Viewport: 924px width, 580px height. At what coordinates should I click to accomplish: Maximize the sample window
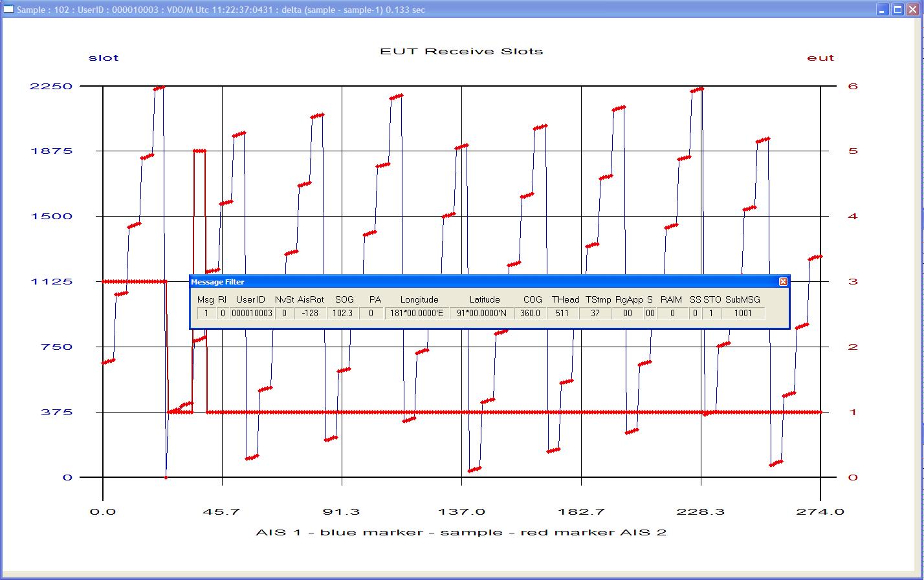897,9
